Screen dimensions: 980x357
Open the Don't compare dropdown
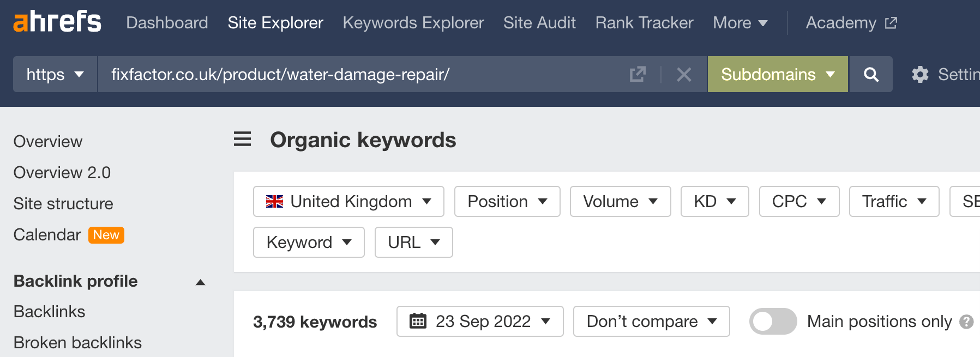(x=652, y=321)
